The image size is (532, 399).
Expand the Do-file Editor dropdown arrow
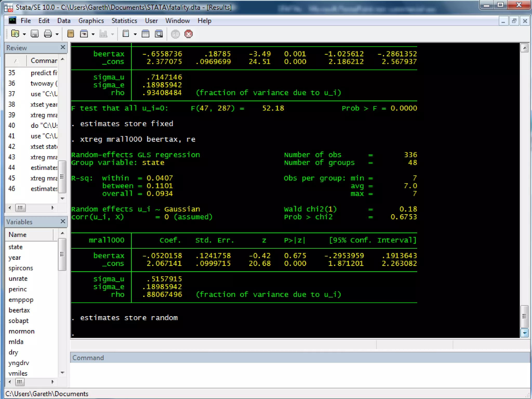(135, 34)
